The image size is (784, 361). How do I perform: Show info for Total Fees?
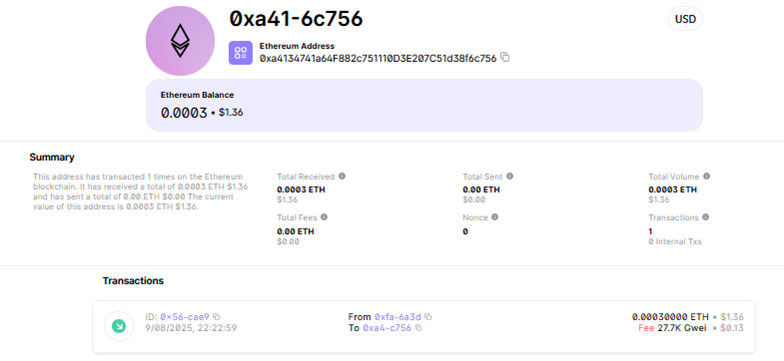pyautogui.click(x=324, y=218)
